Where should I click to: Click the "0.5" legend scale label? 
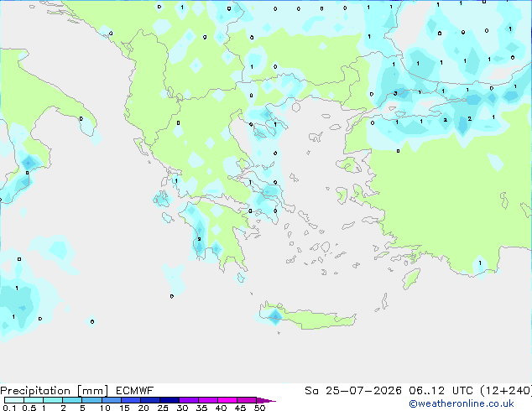[29, 408]
